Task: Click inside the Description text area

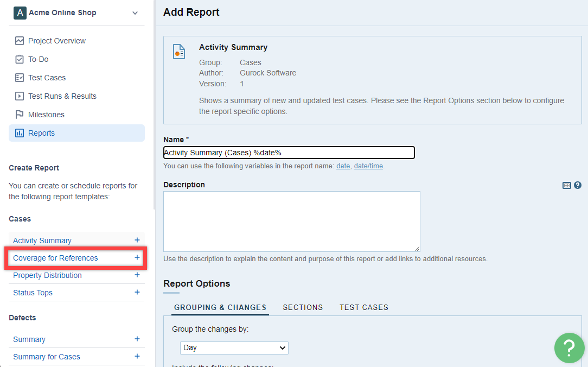Action: [291, 221]
